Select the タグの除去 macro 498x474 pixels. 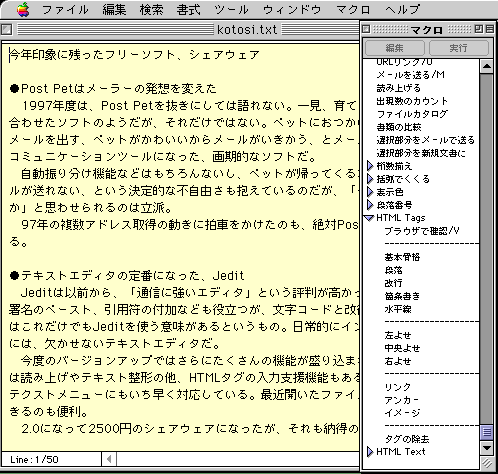coord(407,439)
